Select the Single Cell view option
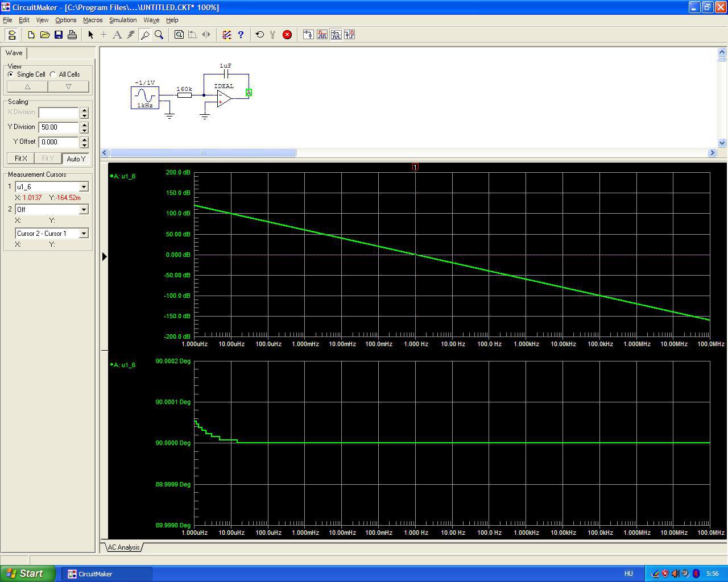 (11, 74)
